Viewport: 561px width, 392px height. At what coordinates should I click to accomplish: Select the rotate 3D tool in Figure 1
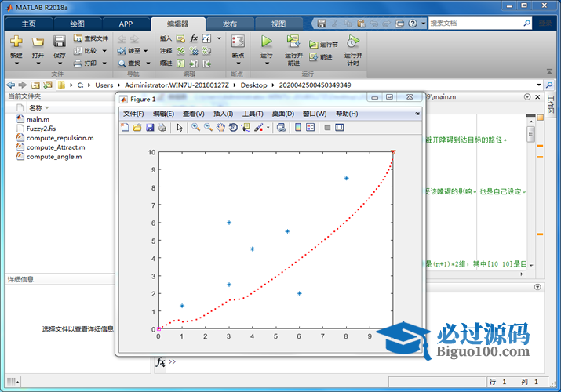[x=233, y=127]
